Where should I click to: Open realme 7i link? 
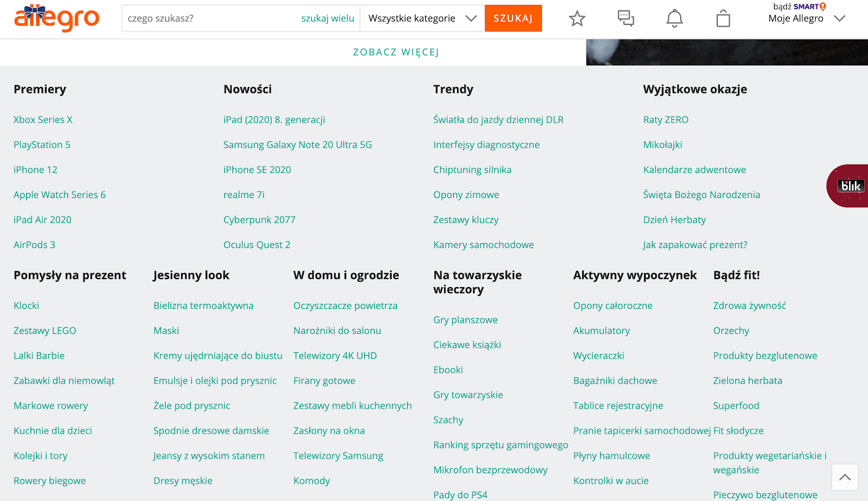click(244, 195)
